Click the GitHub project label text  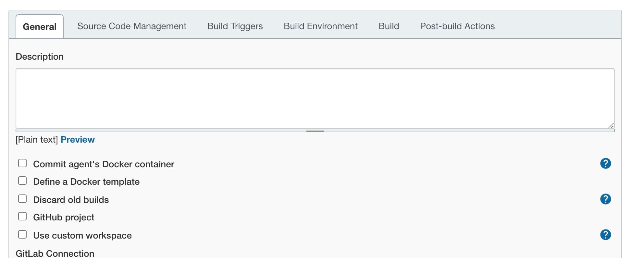pos(64,217)
